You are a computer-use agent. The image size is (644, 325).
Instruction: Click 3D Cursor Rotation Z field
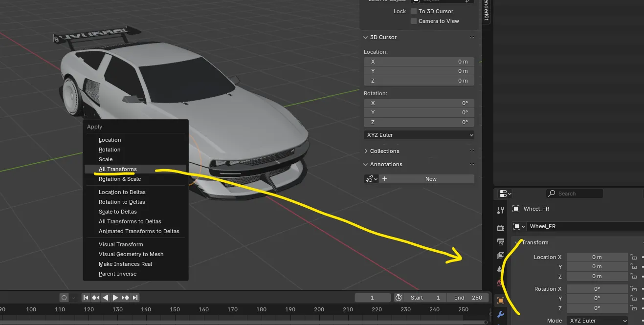click(419, 122)
